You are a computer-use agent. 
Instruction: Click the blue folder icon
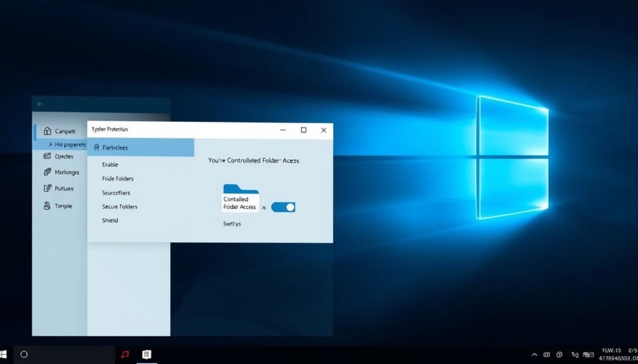[241, 189]
